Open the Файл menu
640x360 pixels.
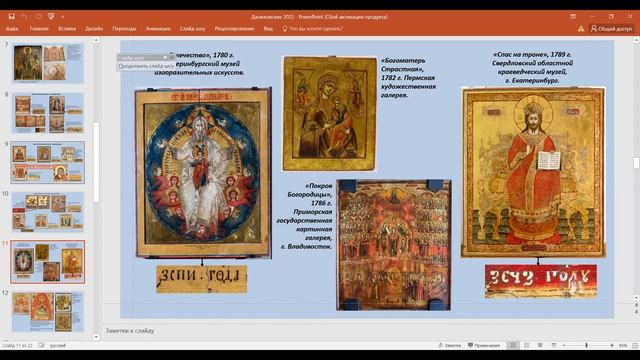tap(12, 29)
